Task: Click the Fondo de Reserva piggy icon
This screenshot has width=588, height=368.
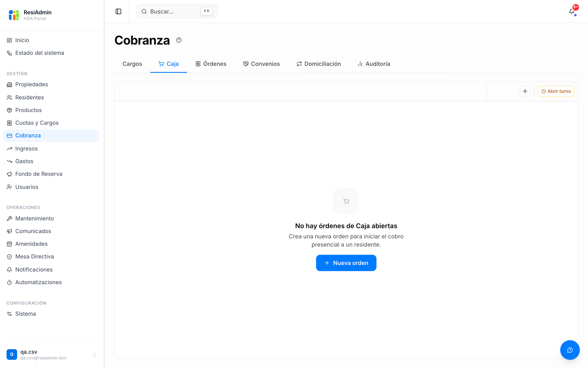Action: click(x=9, y=174)
